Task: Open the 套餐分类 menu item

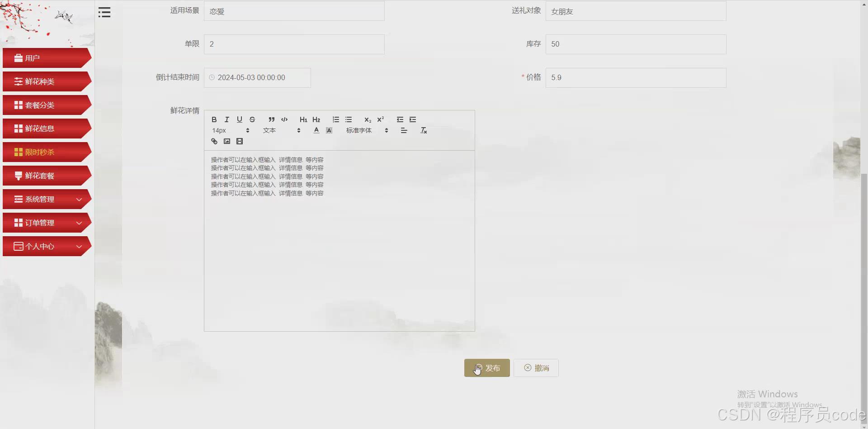Action: coord(47,105)
